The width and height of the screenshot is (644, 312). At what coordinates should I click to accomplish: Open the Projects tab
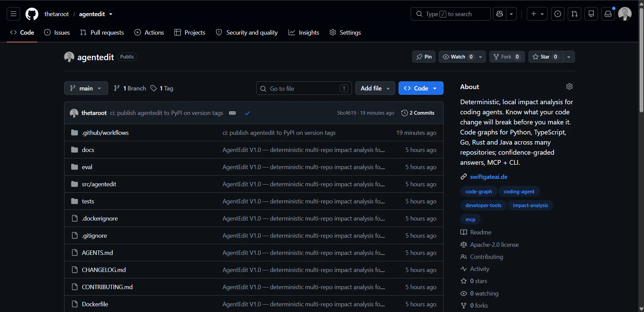190,33
